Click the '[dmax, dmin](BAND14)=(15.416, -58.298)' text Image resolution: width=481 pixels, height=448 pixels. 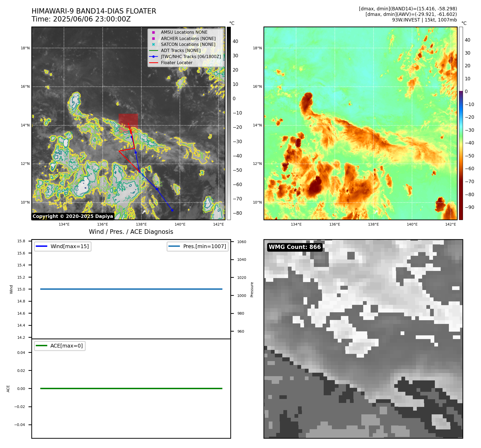[408, 9]
